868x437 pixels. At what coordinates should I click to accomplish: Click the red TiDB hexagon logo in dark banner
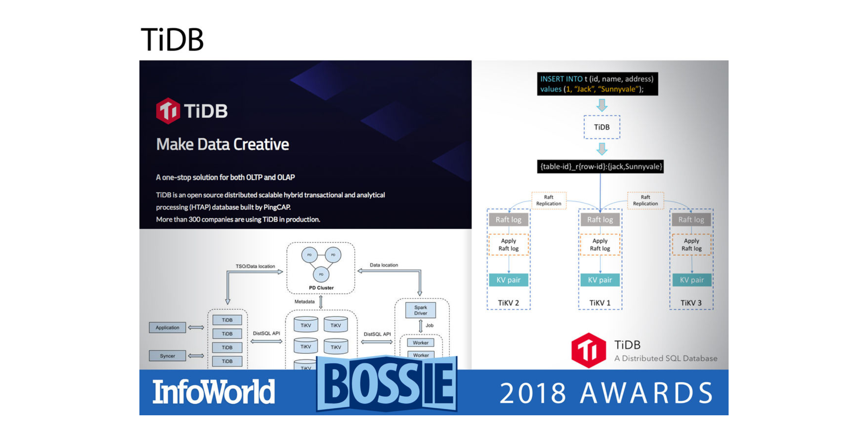[168, 111]
